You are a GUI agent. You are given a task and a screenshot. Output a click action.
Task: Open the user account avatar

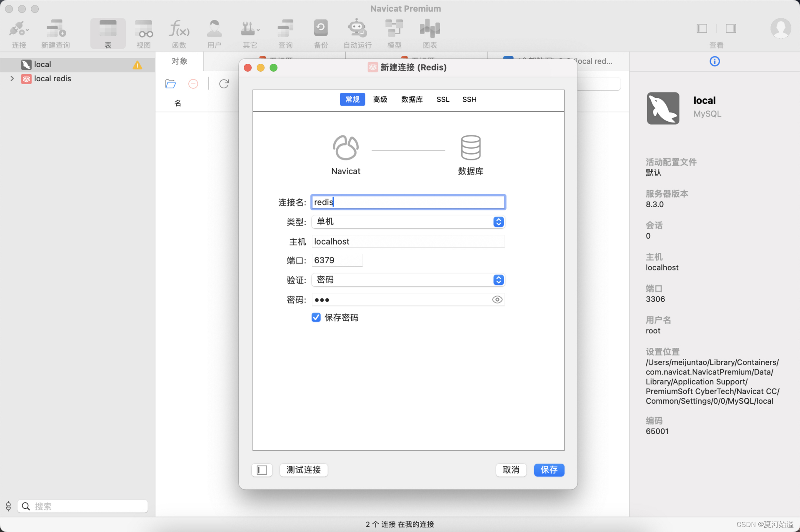click(780, 28)
